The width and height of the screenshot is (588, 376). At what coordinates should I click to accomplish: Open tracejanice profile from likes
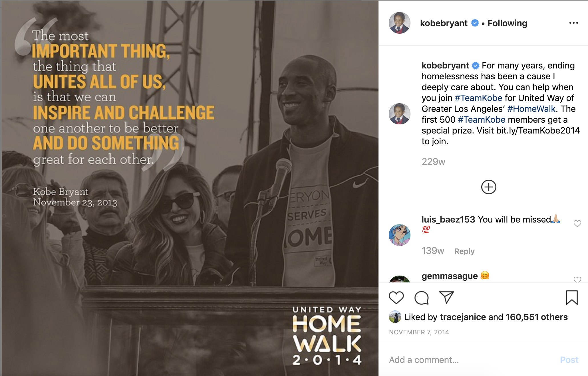tap(463, 317)
